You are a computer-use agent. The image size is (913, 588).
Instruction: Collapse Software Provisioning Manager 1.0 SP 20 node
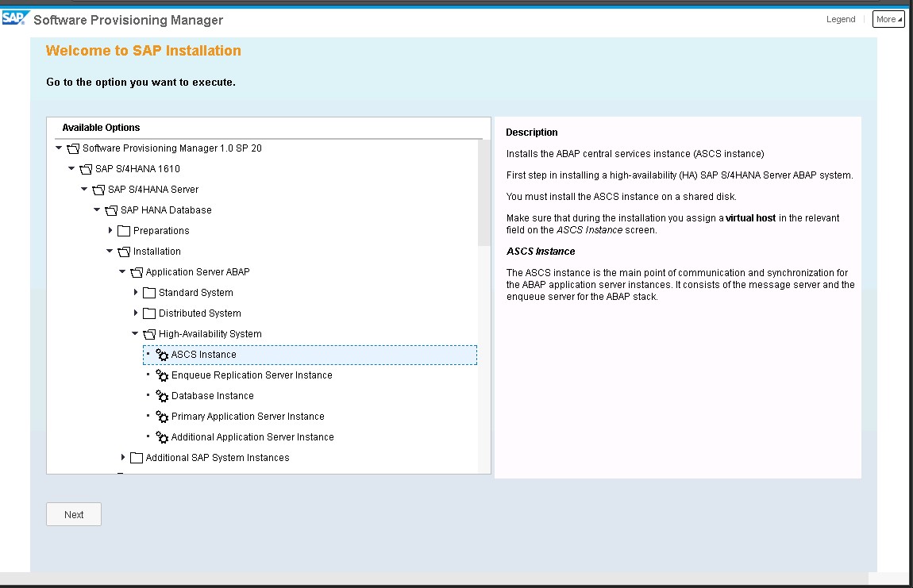59,148
